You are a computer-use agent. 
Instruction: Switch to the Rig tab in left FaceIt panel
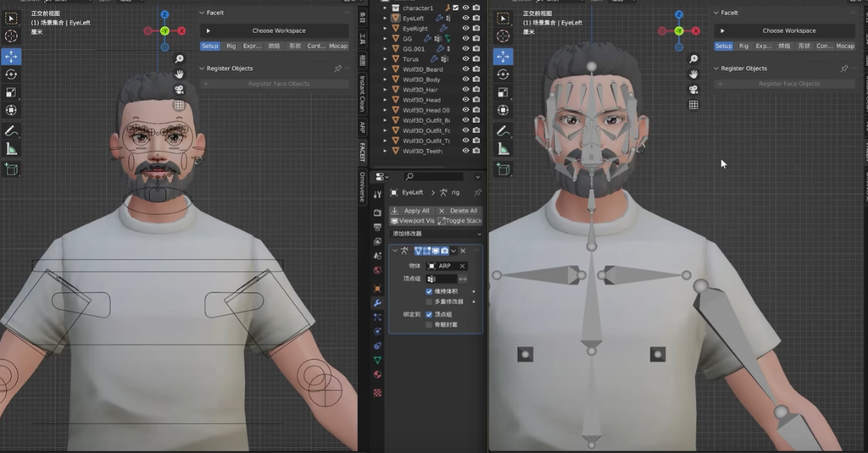coord(231,46)
